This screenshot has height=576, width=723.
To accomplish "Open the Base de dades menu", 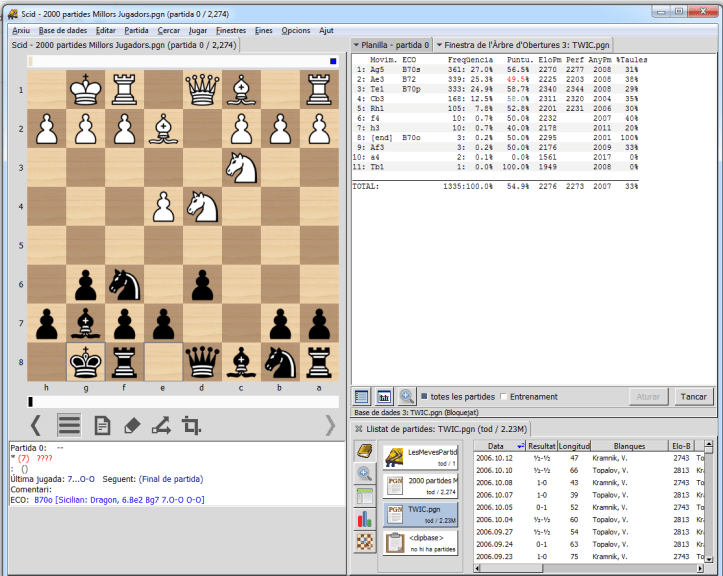I will [x=63, y=30].
